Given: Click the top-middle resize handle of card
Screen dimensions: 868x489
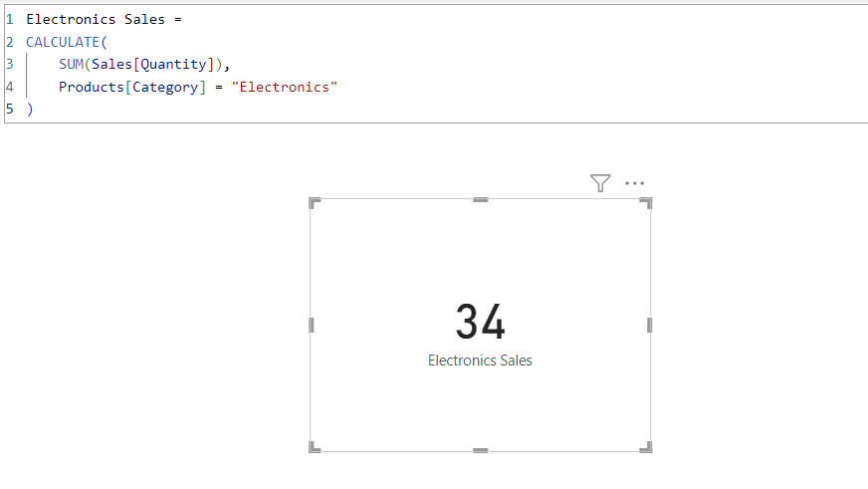Looking at the screenshot, I should tap(481, 200).
